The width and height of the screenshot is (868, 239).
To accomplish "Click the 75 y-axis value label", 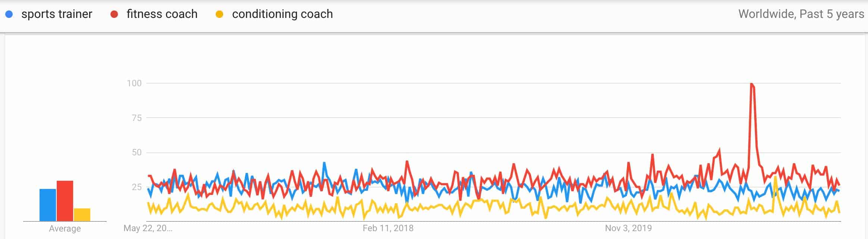I will pos(137,118).
